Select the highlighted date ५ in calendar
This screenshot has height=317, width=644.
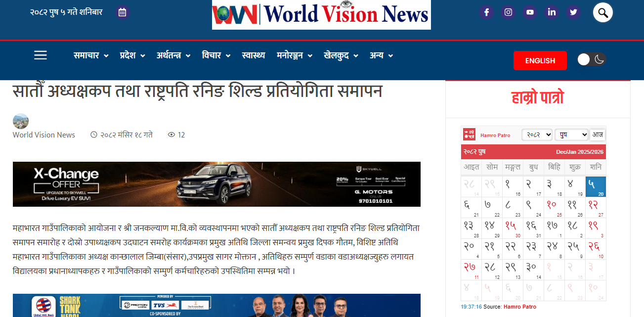coord(596,186)
